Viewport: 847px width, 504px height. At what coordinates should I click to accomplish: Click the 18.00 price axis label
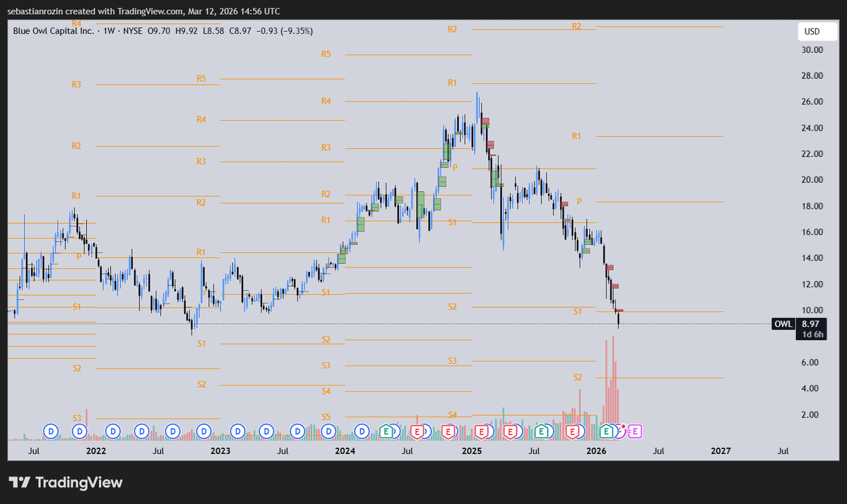pos(812,206)
